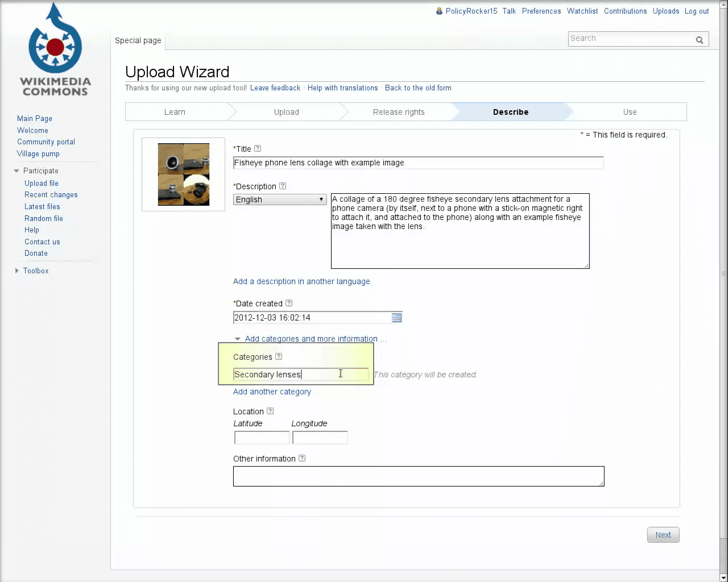Click the help icon beside Date created

click(x=289, y=304)
